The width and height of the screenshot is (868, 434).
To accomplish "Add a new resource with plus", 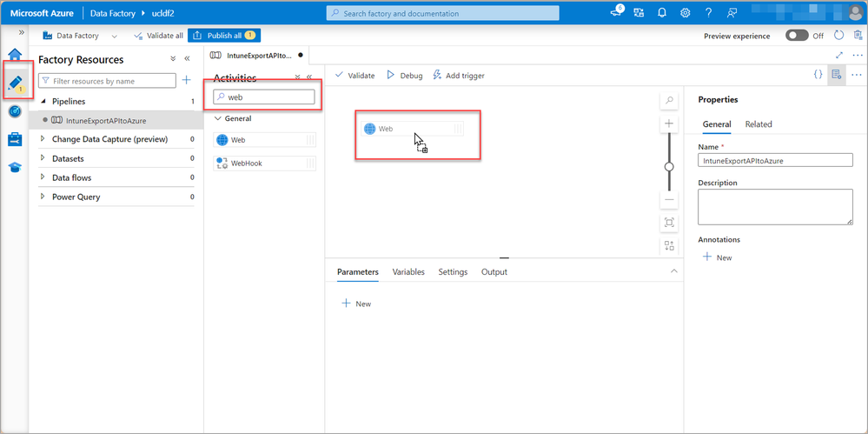I will point(187,80).
